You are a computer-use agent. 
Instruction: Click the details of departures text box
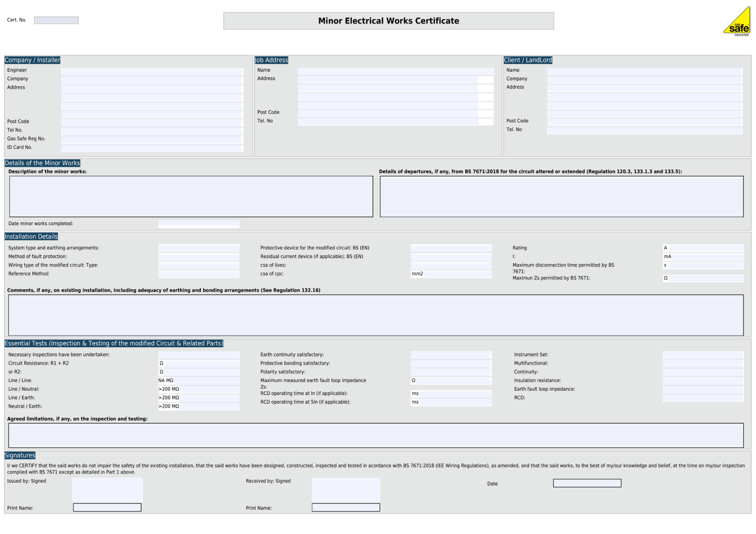[561, 196]
